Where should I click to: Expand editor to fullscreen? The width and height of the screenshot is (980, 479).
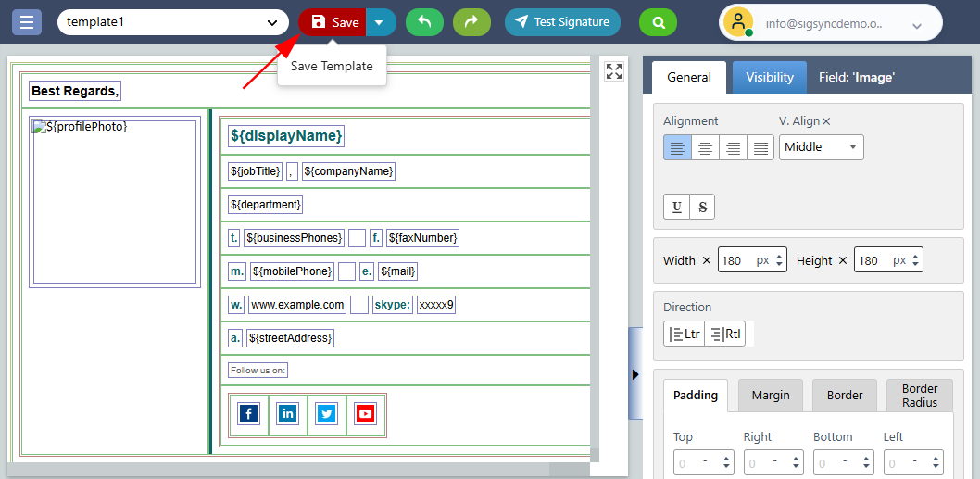[x=613, y=71]
